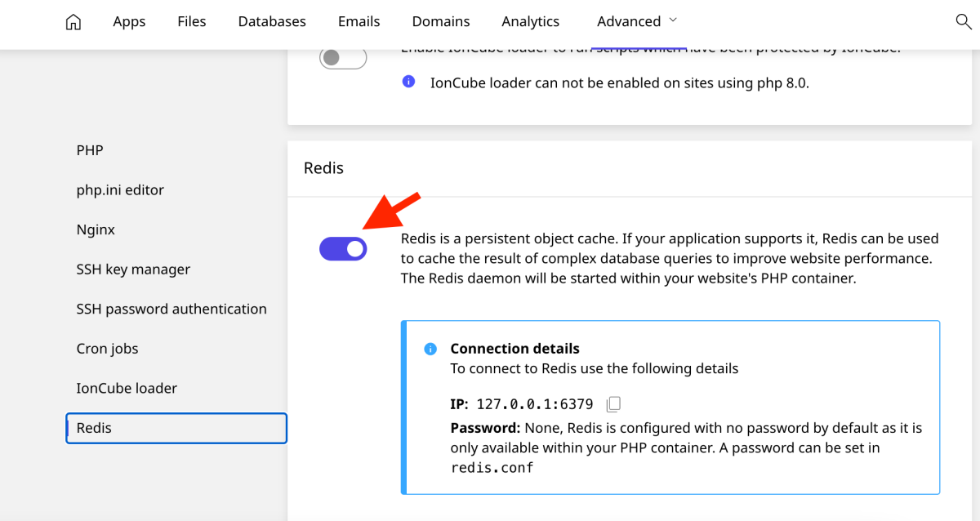980x521 pixels.
Task: Click the search magnifier icon
Action: point(964,22)
